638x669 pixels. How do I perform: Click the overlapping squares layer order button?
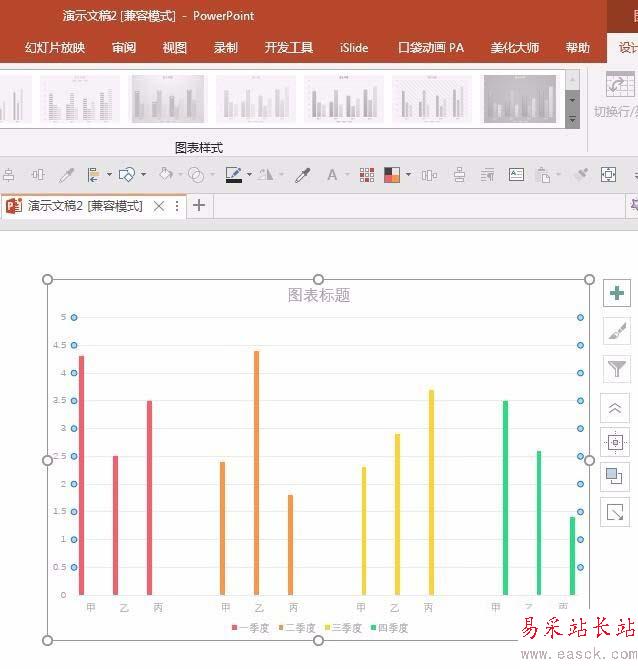[615, 477]
